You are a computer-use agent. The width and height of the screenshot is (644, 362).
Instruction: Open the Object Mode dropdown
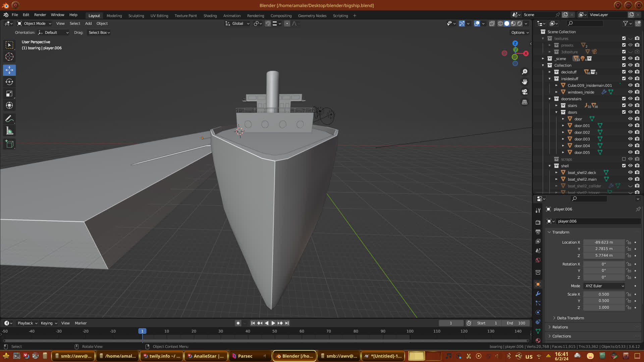coord(34,23)
